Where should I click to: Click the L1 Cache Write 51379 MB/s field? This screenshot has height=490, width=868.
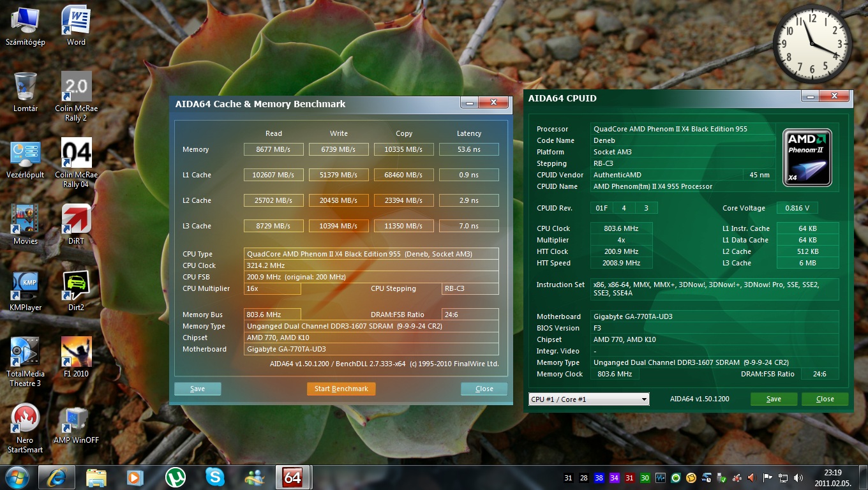(x=339, y=175)
